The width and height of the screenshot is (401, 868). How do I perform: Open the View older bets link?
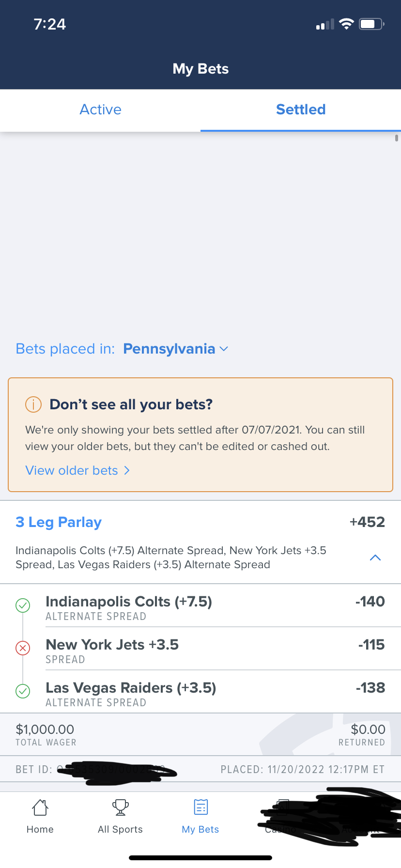tap(72, 470)
